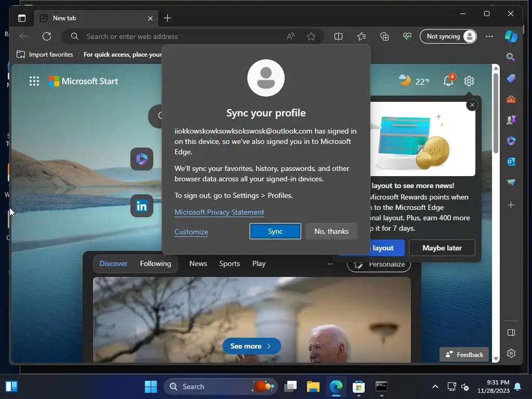Open Microsoft Start app launcher grid

[x=34, y=81]
